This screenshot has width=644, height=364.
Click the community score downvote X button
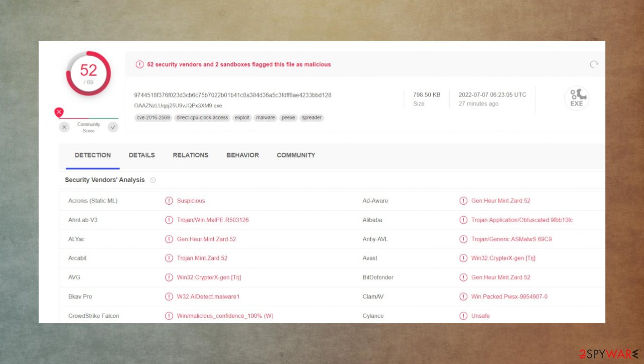click(x=64, y=127)
